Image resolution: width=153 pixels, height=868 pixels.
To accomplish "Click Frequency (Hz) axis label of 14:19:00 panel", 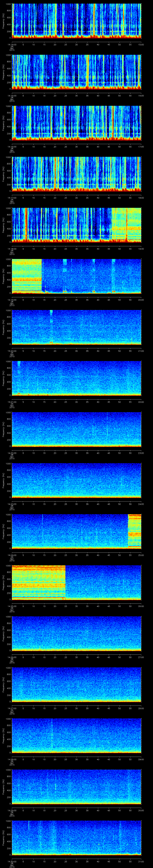I will click(x=3, y=276).
